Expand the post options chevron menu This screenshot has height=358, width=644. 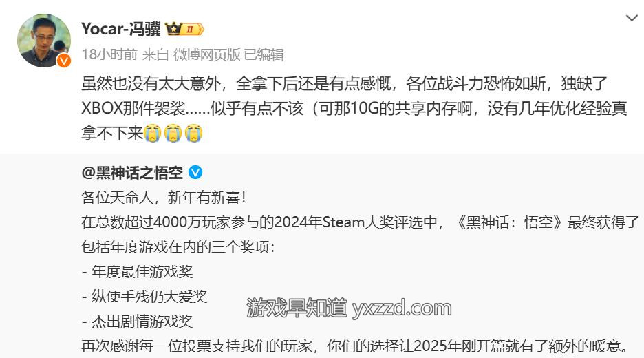[631, 18]
